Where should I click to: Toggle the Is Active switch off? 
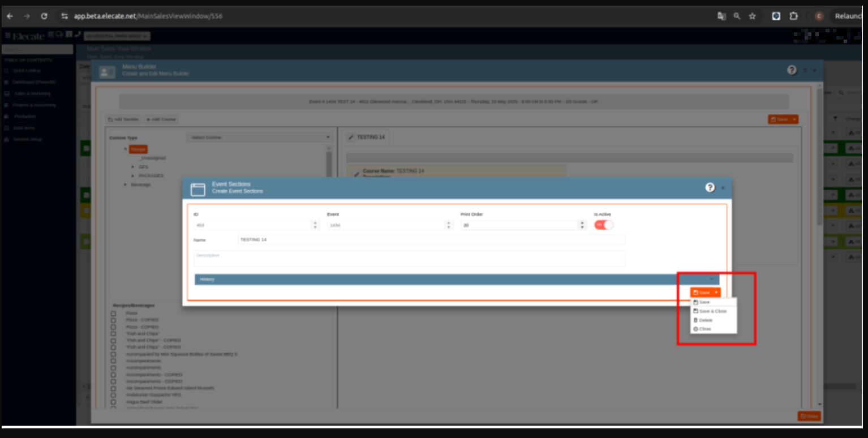603,225
